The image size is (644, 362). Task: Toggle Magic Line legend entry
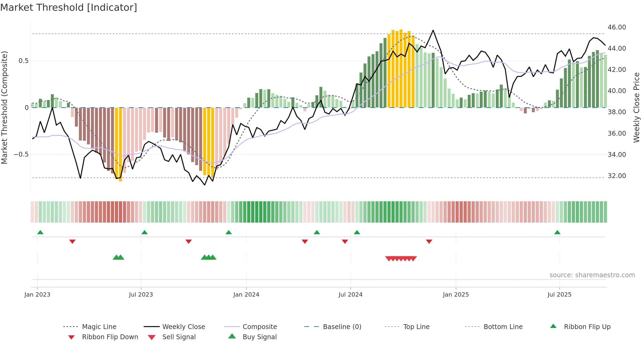point(90,327)
